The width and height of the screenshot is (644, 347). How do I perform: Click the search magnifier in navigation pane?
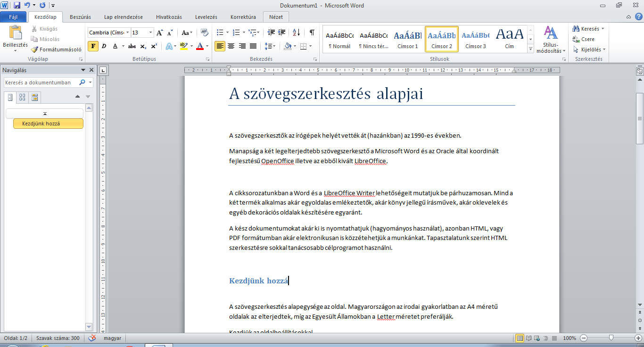click(x=83, y=83)
